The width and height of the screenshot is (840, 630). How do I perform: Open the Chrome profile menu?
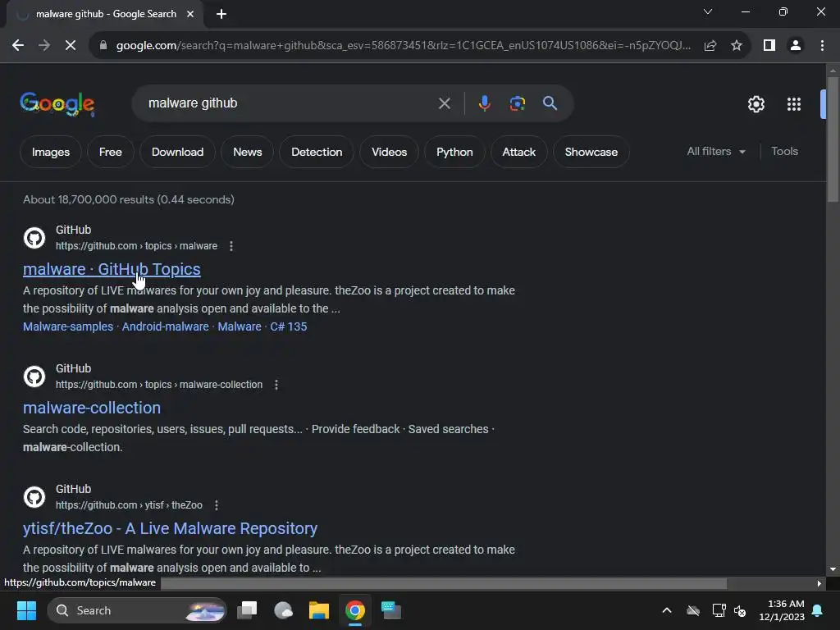pos(796,46)
